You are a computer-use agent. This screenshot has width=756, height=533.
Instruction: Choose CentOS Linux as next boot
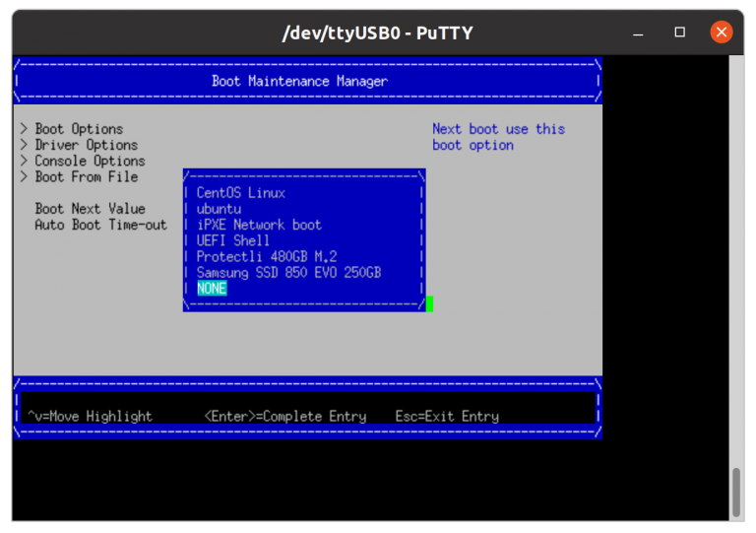pos(241,193)
